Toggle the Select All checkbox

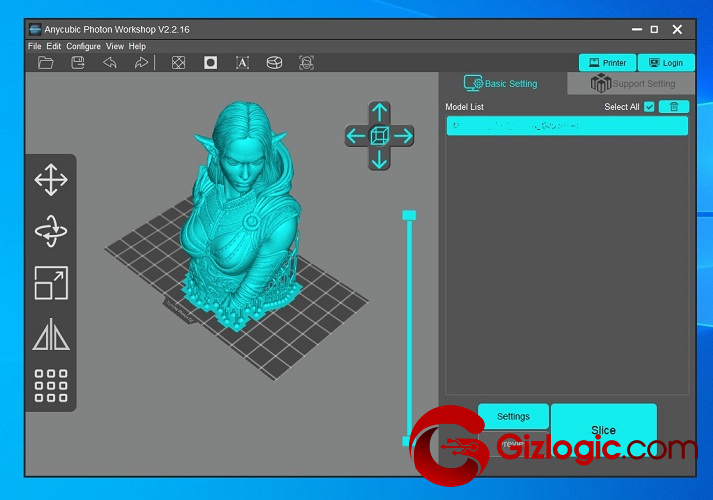649,107
